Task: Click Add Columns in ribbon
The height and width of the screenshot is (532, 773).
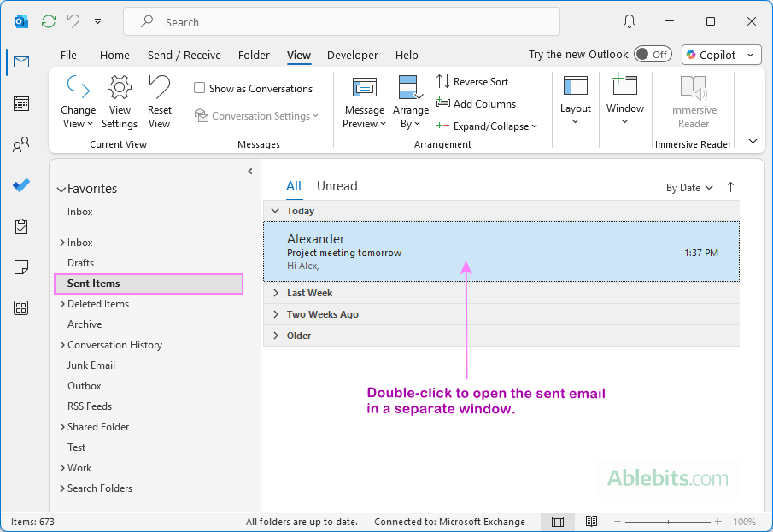Action: coord(477,103)
